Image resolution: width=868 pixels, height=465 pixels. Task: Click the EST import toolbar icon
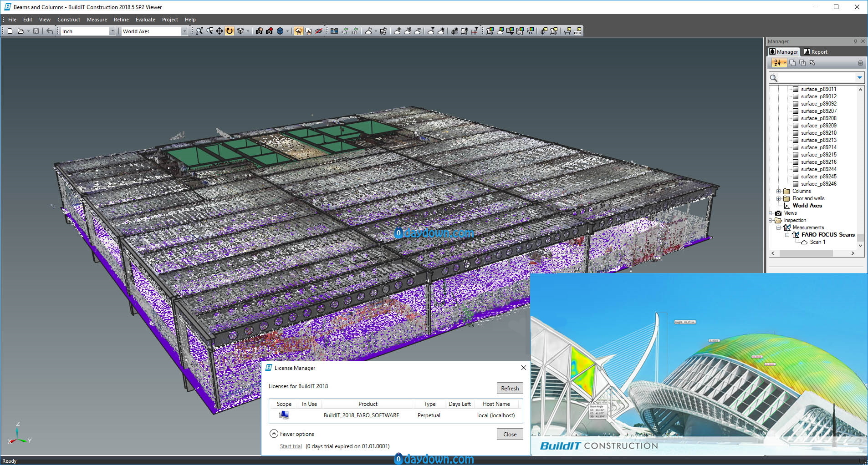pyautogui.click(x=355, y=31)
